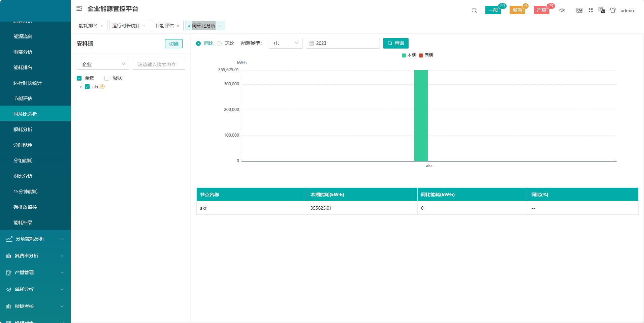Open the theme skin shirt icon
This screenshot has height=323, width=644.
(613, 10)
